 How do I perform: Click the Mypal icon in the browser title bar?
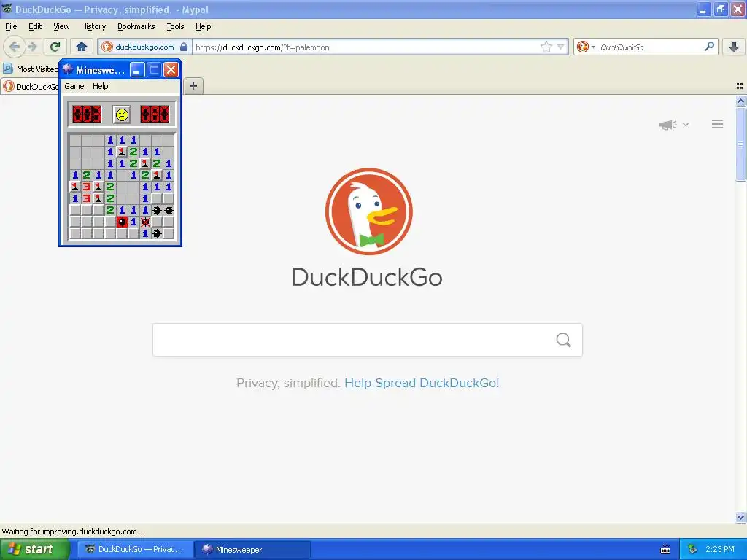(7, 9)
